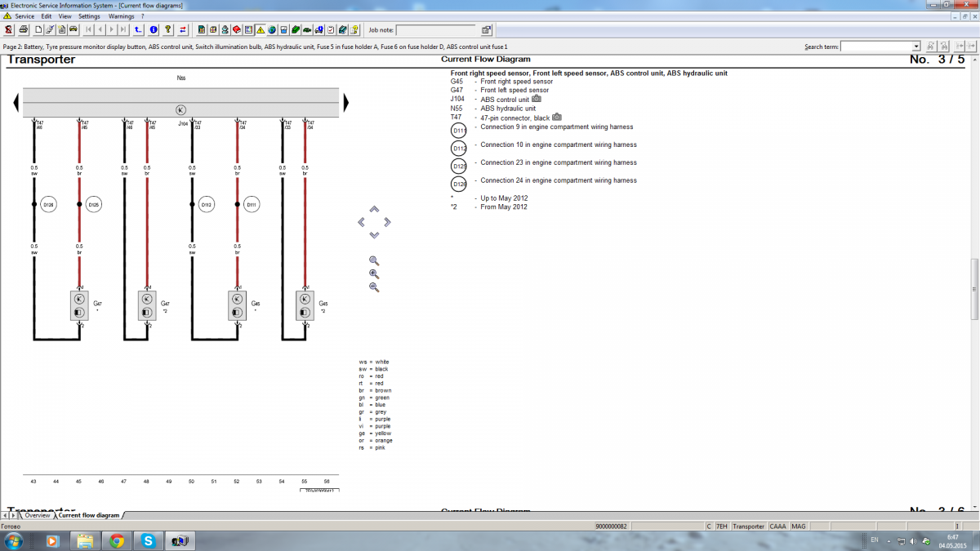Open the Service menu
This screenshot has height=551, width=980.
[x=24, y=16]
